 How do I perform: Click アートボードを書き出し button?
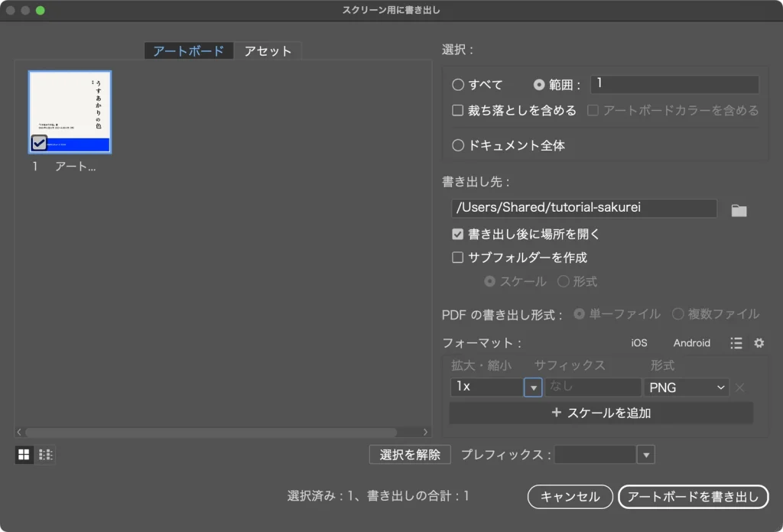[693, 497]
